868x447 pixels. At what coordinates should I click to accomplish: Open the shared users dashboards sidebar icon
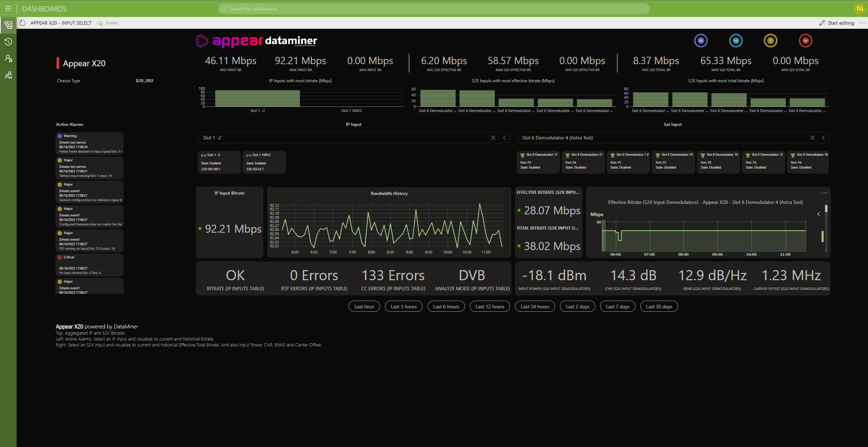click(x=8, y=75)
